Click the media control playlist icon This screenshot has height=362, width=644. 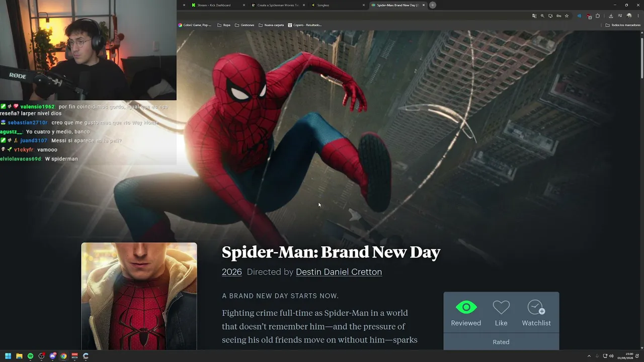620,16
